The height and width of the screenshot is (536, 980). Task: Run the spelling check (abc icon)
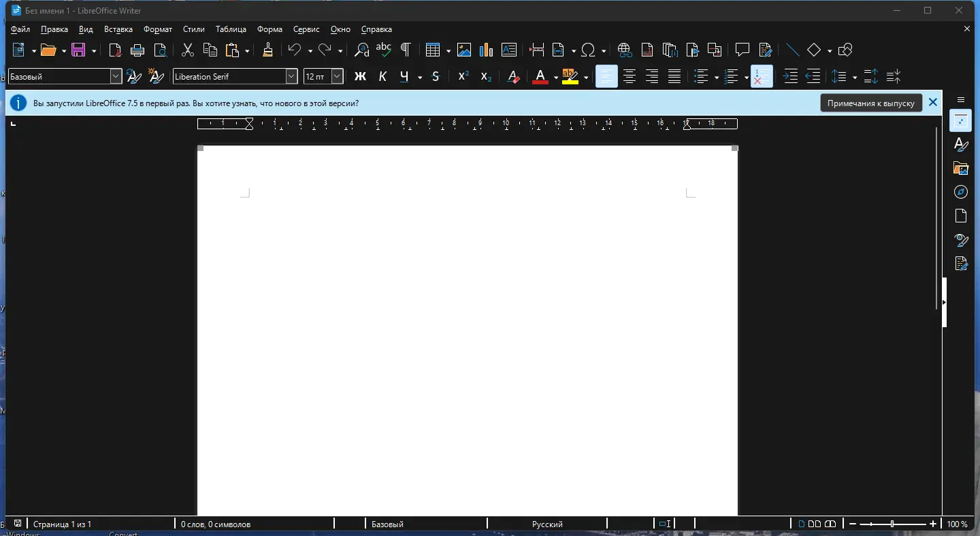384,50
